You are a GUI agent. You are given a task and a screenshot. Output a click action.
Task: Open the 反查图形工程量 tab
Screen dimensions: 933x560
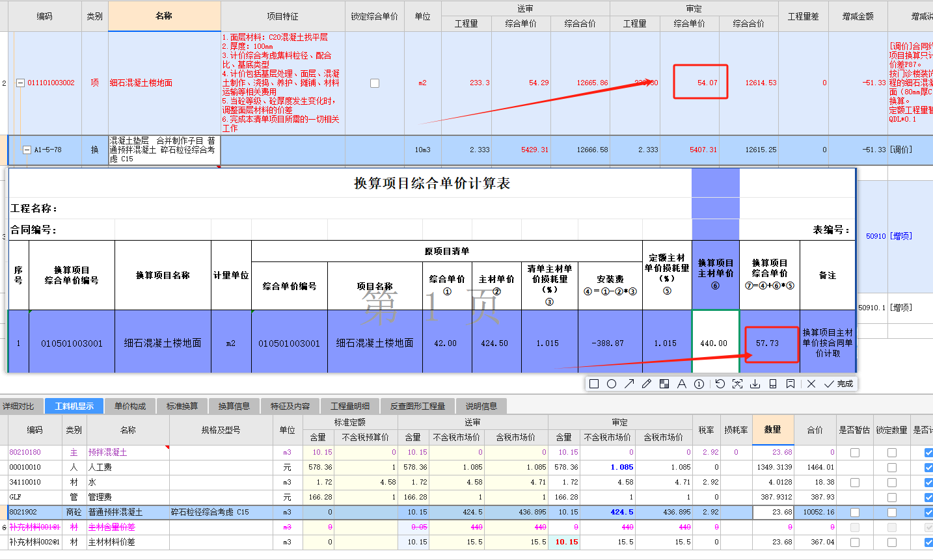click(418, 407)
